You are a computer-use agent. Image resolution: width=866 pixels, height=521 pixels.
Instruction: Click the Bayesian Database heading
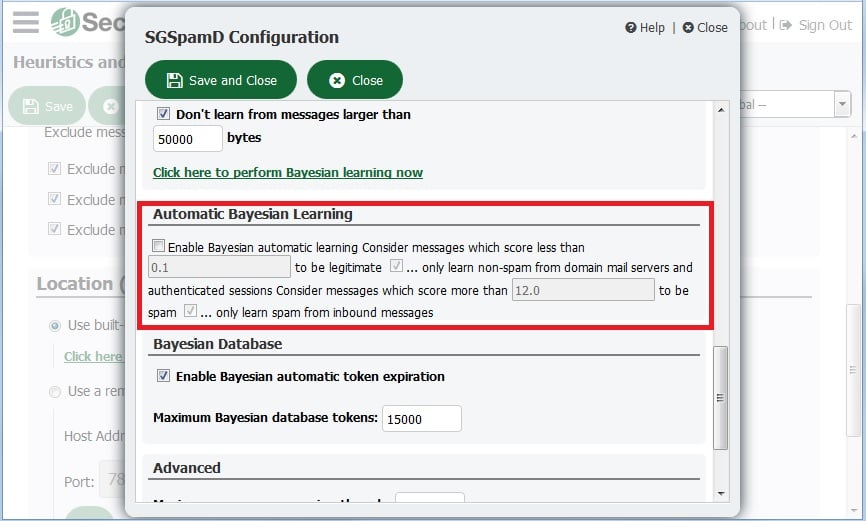coord(218,344)
